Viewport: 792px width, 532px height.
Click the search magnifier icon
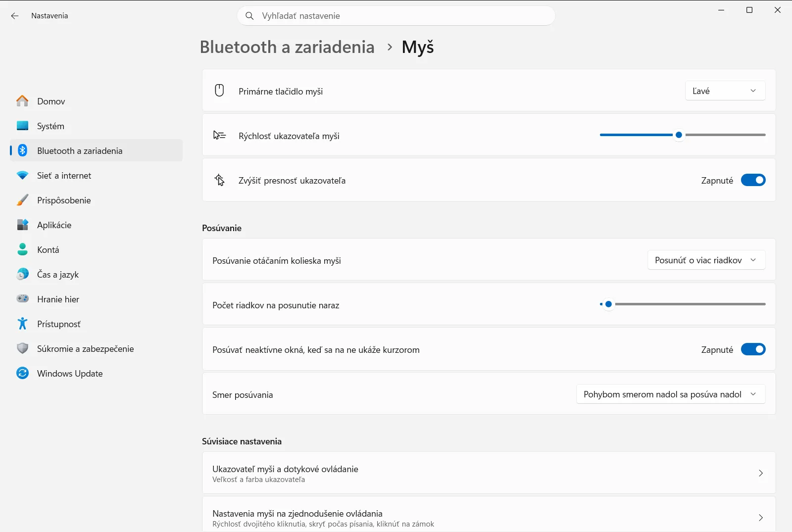(x=250, y=16)
